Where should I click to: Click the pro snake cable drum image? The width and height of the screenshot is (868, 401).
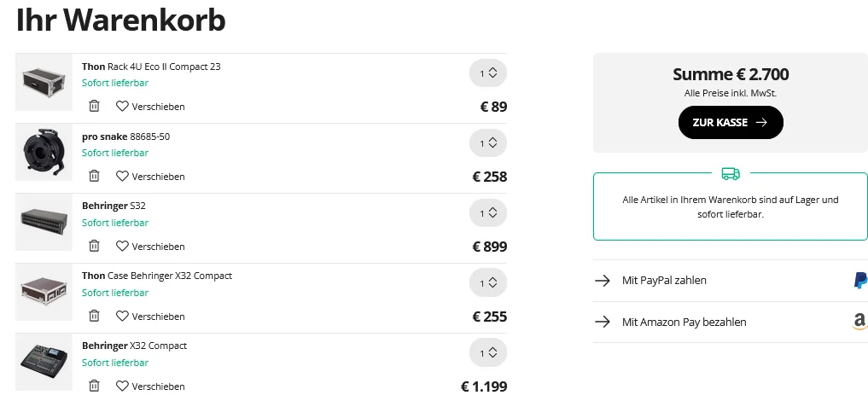click(x=44, y=152)
